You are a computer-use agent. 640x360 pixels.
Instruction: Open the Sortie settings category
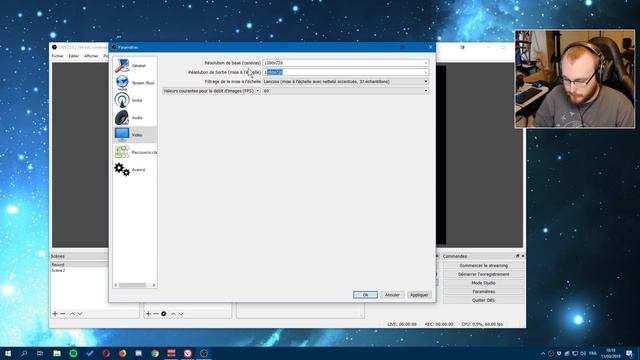[135, 100]
